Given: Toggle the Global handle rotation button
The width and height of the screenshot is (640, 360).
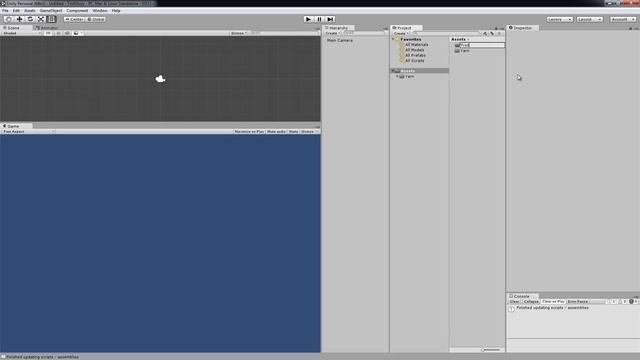Looking at the screenshot, I should (96, 19).
